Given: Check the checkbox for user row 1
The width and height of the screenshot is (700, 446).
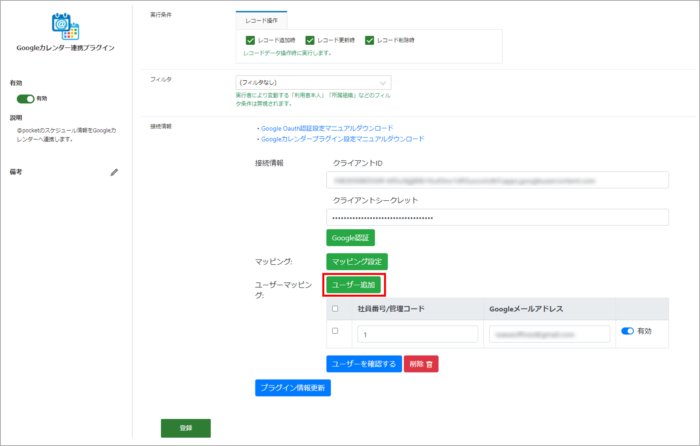Looking at the screenshot, I should 335,331.
